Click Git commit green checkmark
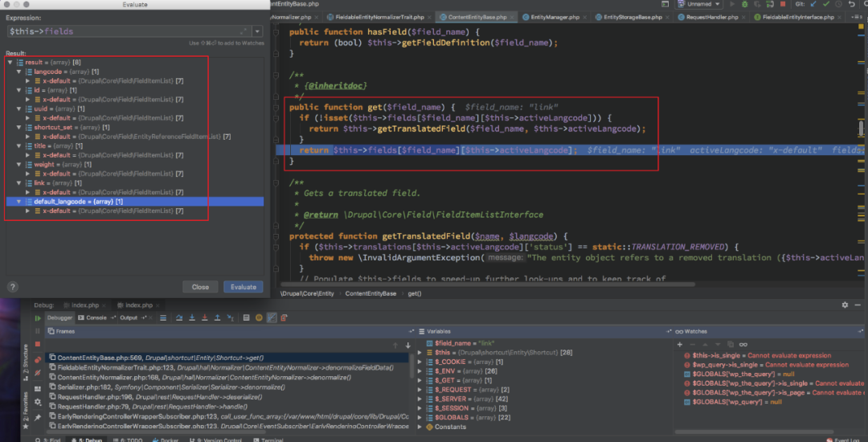 pyautogui.click(x=826, y=5)
